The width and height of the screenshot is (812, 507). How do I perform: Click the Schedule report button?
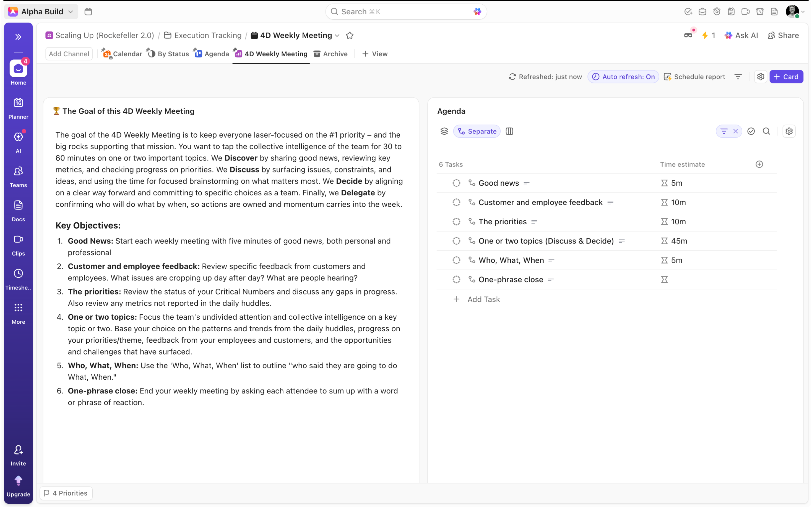(x=694, y=77)
